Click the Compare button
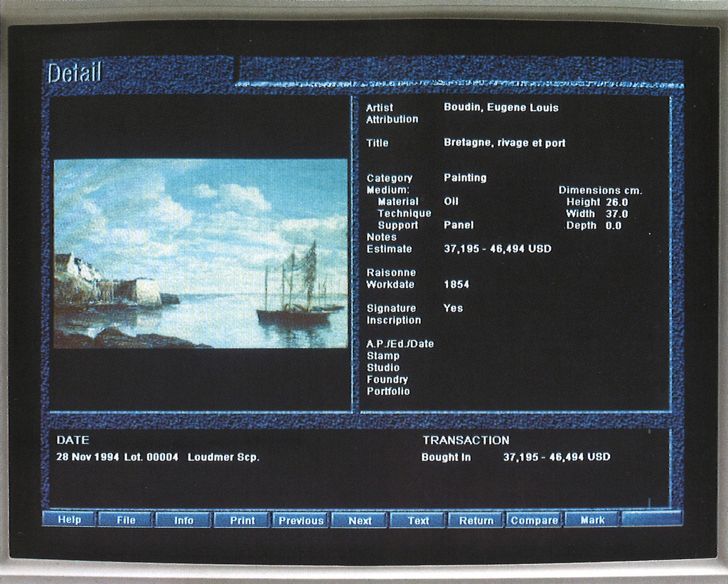Screen dimensions: 728x584 coord(535,520)
